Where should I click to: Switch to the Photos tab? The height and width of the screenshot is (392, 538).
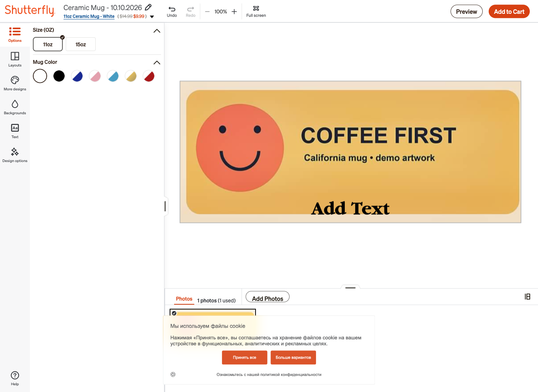coord(184,299)
